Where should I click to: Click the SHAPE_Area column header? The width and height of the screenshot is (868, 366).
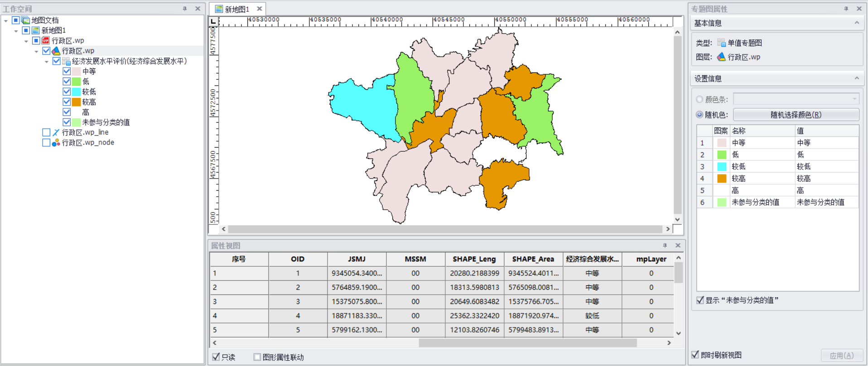(533, 259)
